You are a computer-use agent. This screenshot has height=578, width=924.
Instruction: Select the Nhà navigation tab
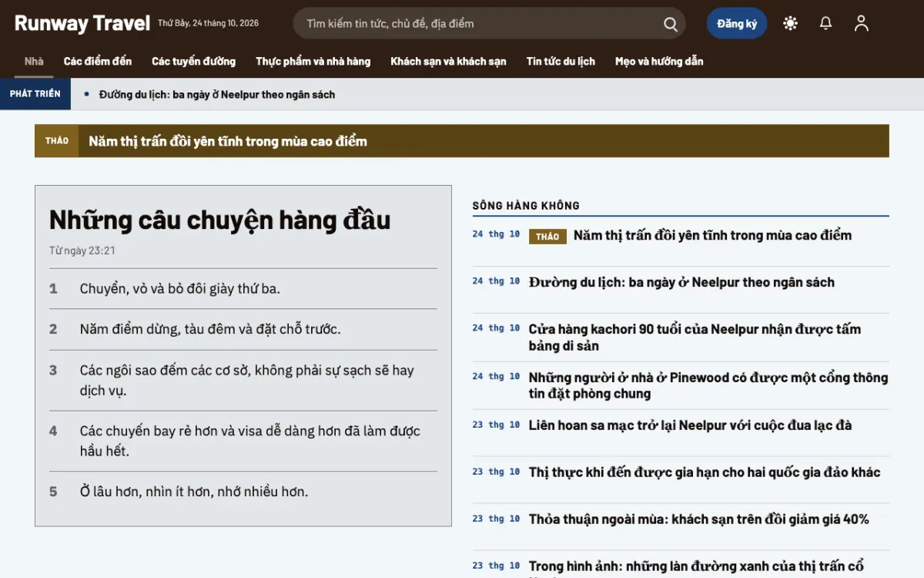34,62
